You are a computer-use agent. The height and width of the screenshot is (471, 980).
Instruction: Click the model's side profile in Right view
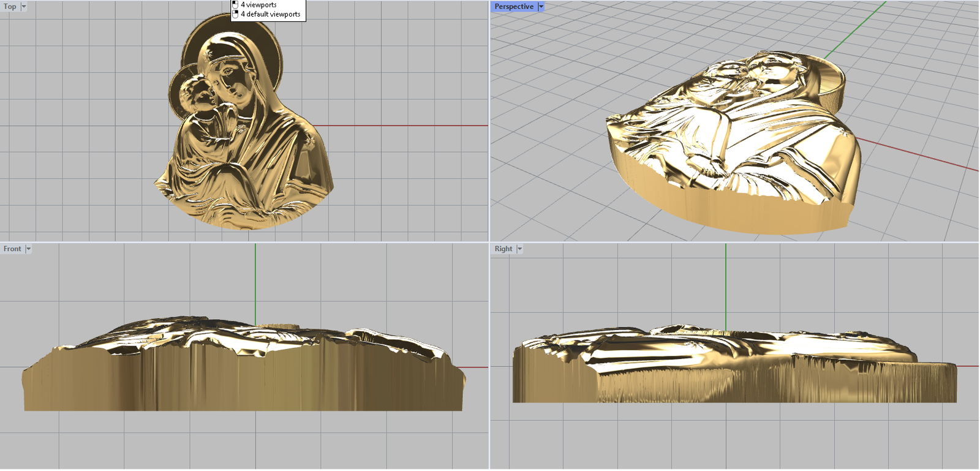click(735, 374)
